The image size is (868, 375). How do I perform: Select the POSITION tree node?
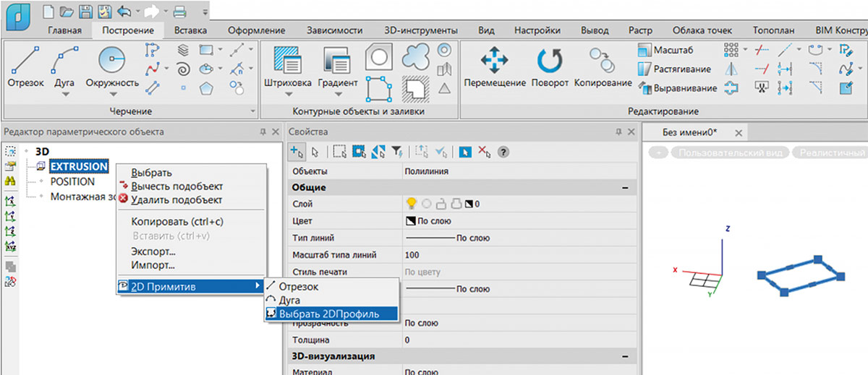(x=72, y=181)
